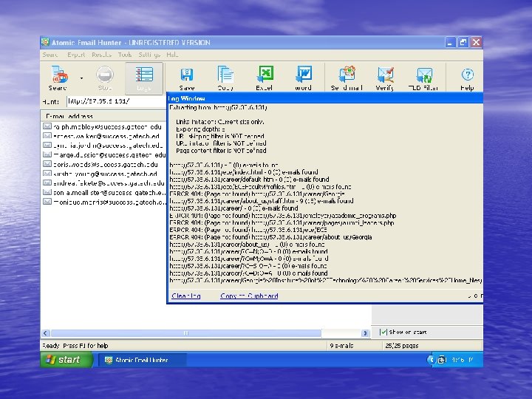Click envelope icon beside ralph.mobley address
Viewport: 532px width, 399px height.
(x=47, y=126)
